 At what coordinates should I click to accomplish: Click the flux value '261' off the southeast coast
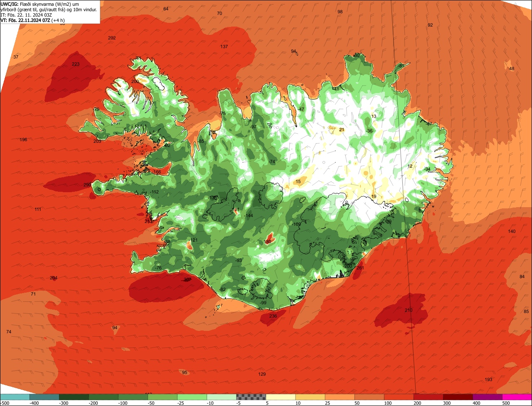(360, 268)
